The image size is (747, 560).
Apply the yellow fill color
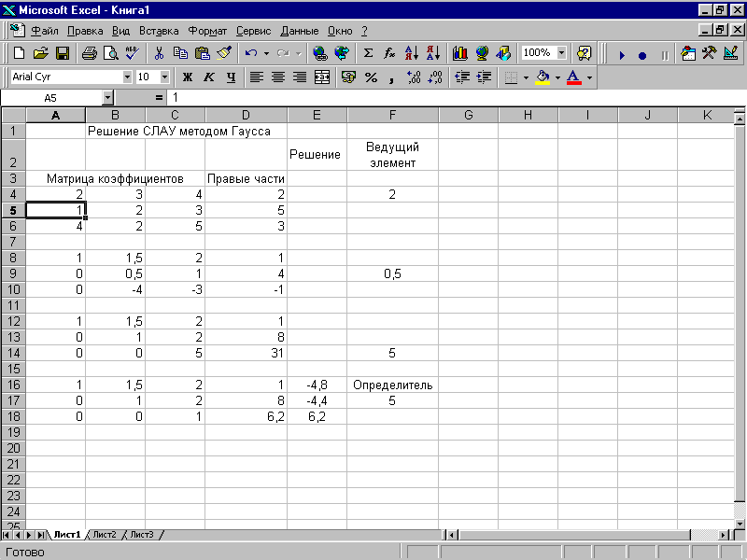(x=543, y=77)
